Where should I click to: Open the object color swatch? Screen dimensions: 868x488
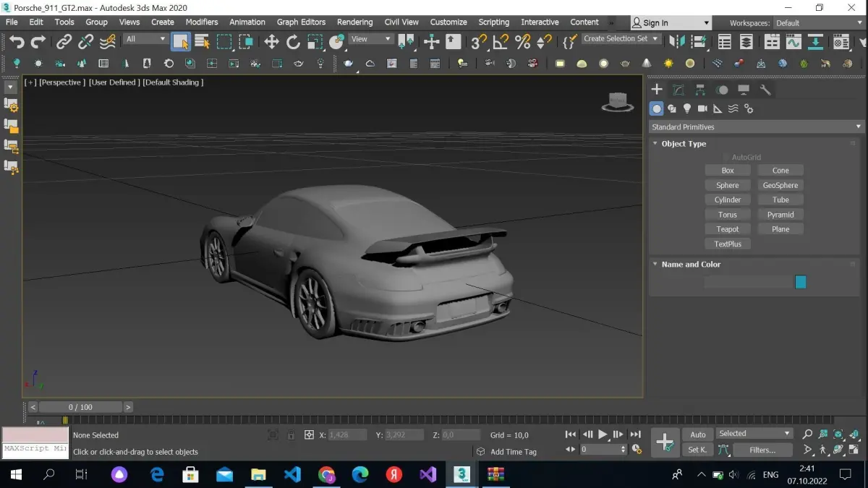801,282
